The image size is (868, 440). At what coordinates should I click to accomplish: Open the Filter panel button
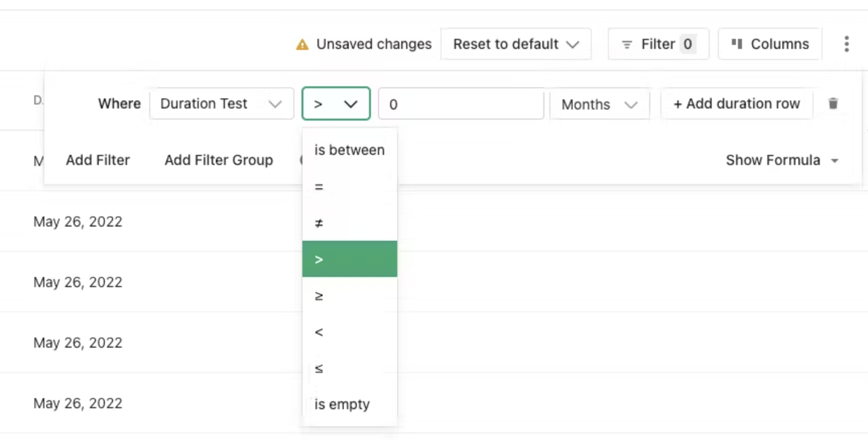pos(658,44)
